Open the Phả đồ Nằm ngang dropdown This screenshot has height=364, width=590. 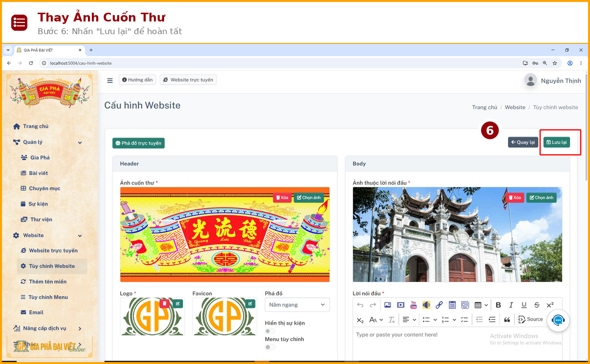297,304
